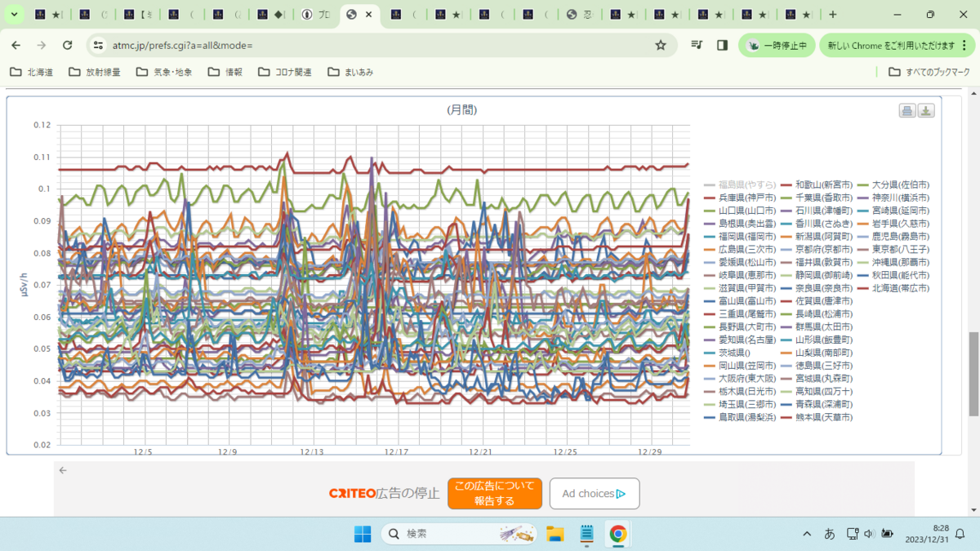Download the chart with the export icon
The image size is (980, 551).
click(926, 111)
